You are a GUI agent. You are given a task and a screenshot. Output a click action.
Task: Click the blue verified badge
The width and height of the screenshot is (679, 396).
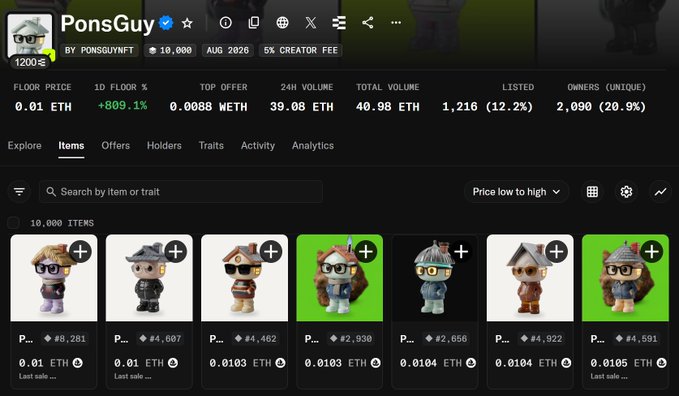point(166,23)
